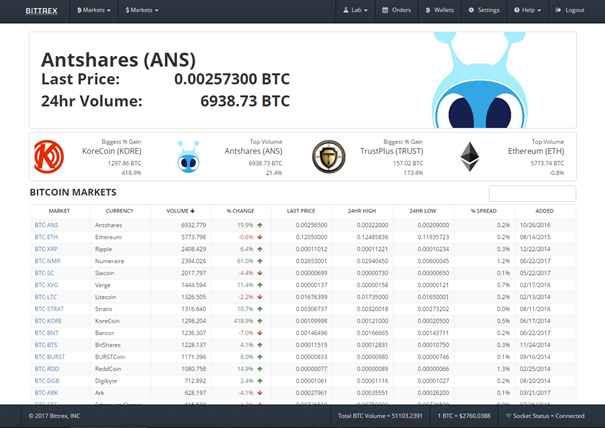Sort by % Spread column header
The height and width of the screenshot is (428, 605).
click(483, 211)
